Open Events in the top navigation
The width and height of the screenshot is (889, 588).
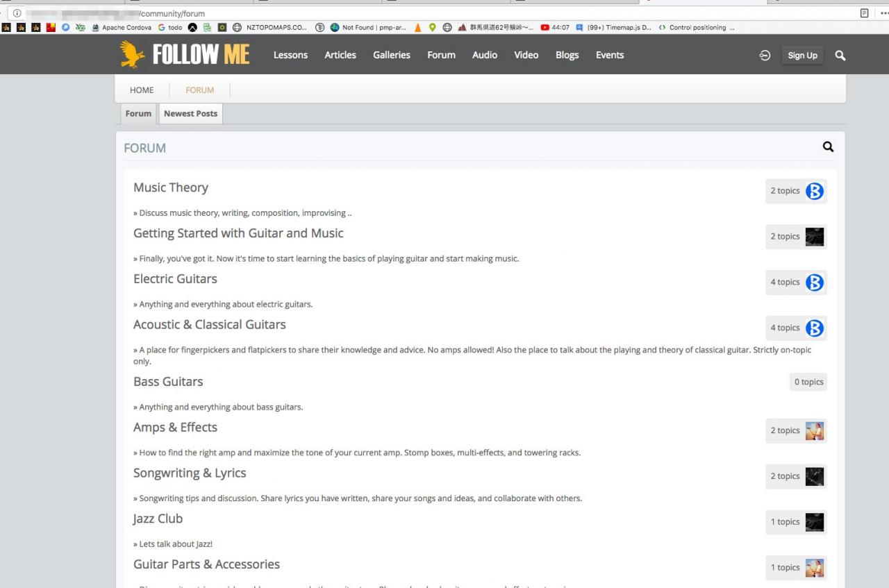click(x=610, y=55)
